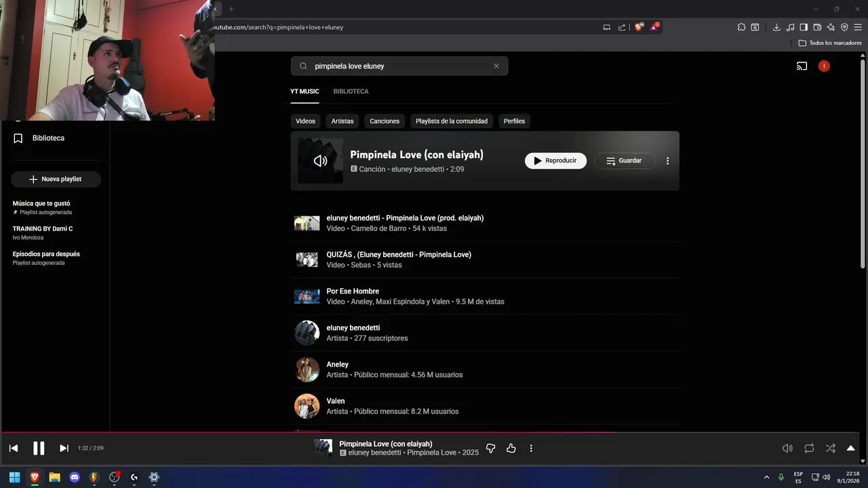The image size is (868, 488).
Task: Click the search magnifier icon in the search box
Action: (302, 66)
